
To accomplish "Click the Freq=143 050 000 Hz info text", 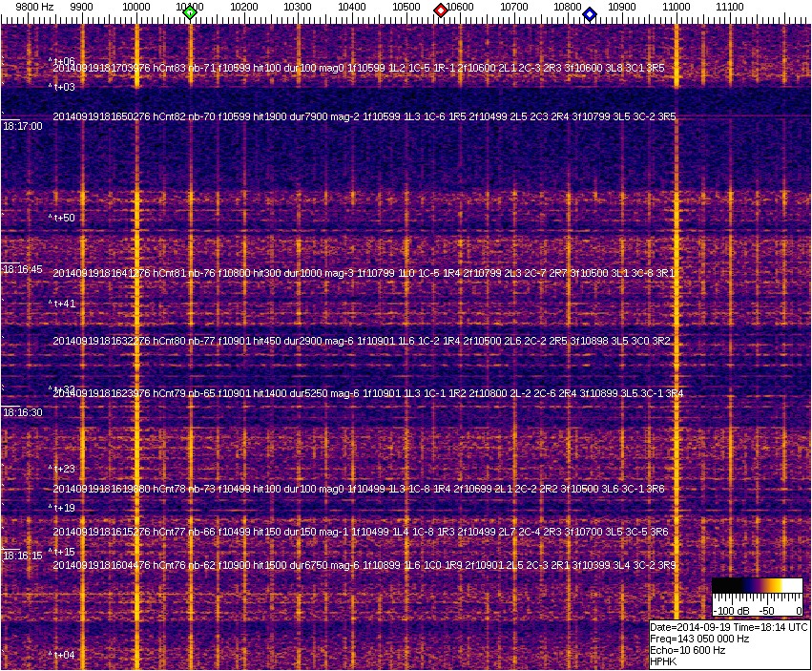I will [x=698, y=639].
